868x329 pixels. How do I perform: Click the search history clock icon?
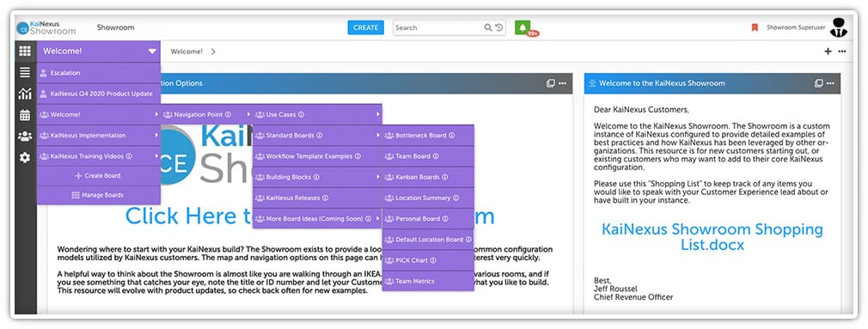(x=498, y=27)
